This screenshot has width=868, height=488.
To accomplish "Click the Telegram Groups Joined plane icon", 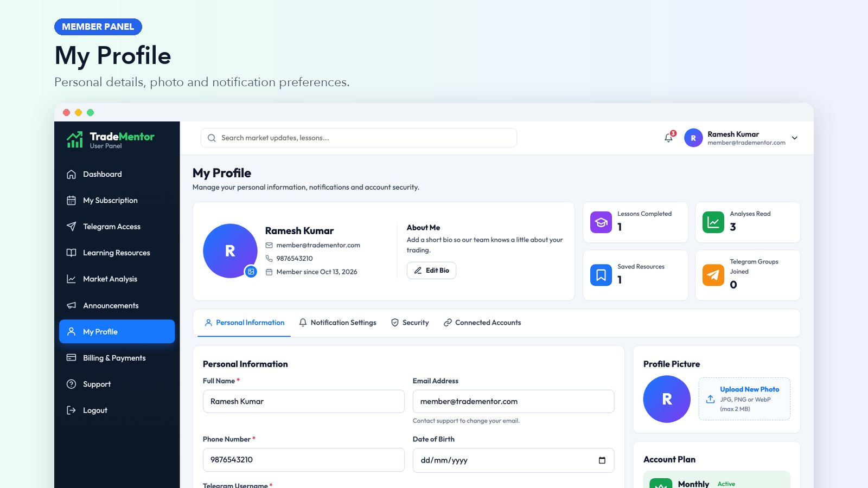I will click(x=713, y=275).
